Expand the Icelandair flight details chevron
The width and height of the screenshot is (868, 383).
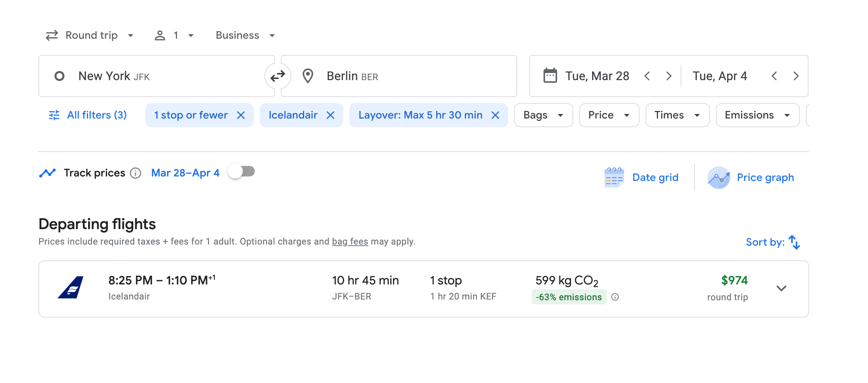[781, 289]
